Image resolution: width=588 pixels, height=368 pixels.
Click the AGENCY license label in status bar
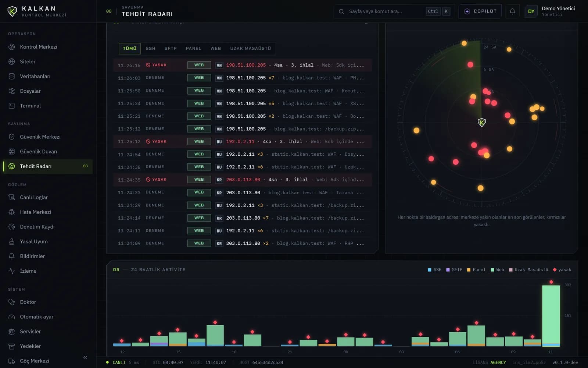pos(498,362)
